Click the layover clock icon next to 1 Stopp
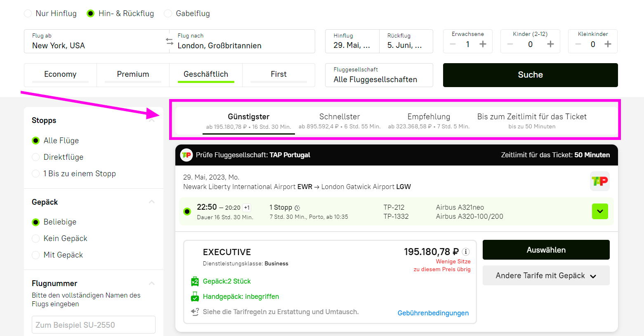This screenshot has width=644, height=336. [x=297, y=208]
